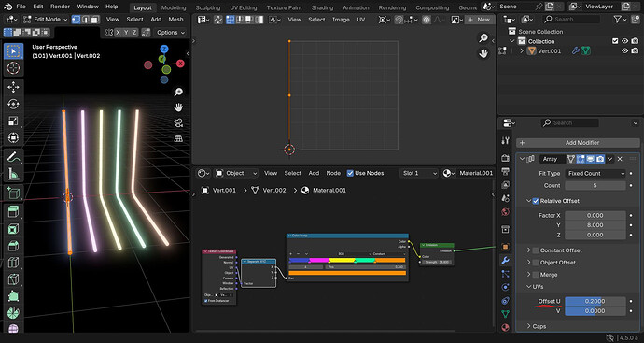Click Offset U value slider
The height and width of the screenshot is (343, 644).
coord(595,301)
